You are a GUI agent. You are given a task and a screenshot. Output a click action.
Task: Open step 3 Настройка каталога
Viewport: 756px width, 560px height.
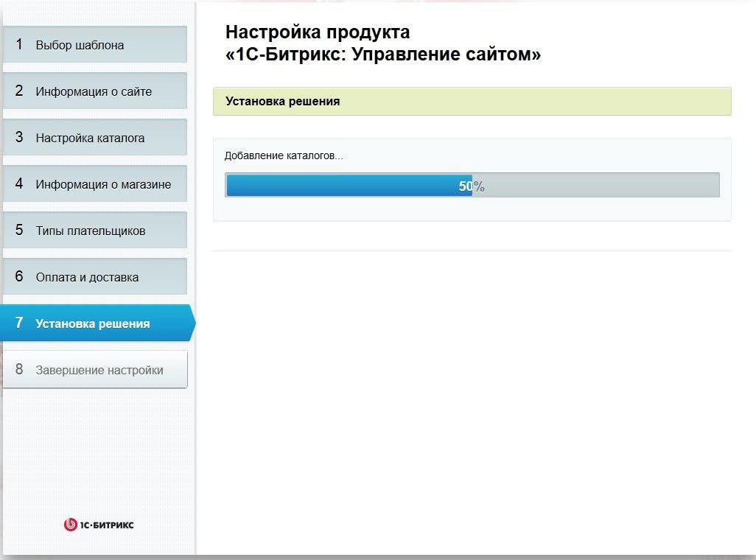(95, 138)
